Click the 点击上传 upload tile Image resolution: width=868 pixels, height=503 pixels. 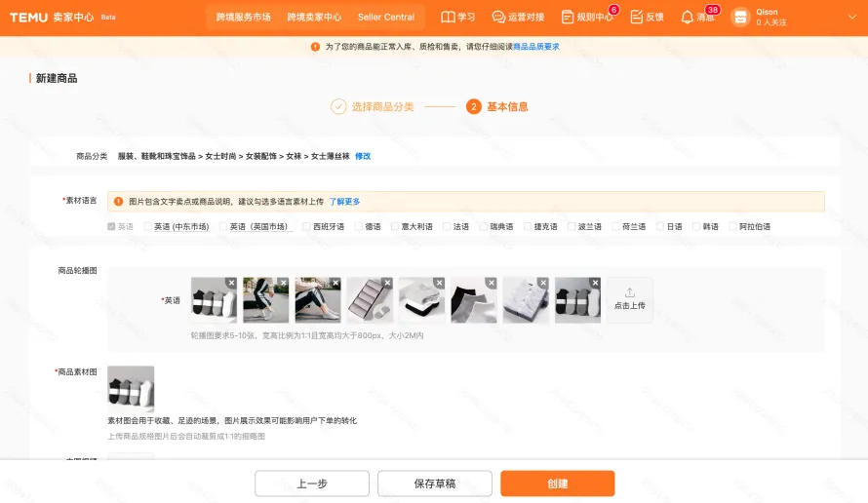pyautogui.click(x=630, y=300)
